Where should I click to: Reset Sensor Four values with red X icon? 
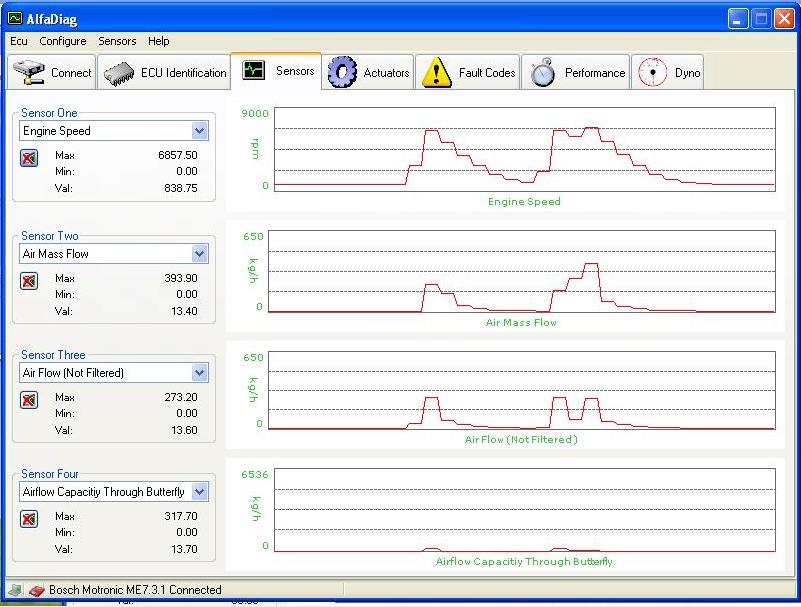click(29, 519)
